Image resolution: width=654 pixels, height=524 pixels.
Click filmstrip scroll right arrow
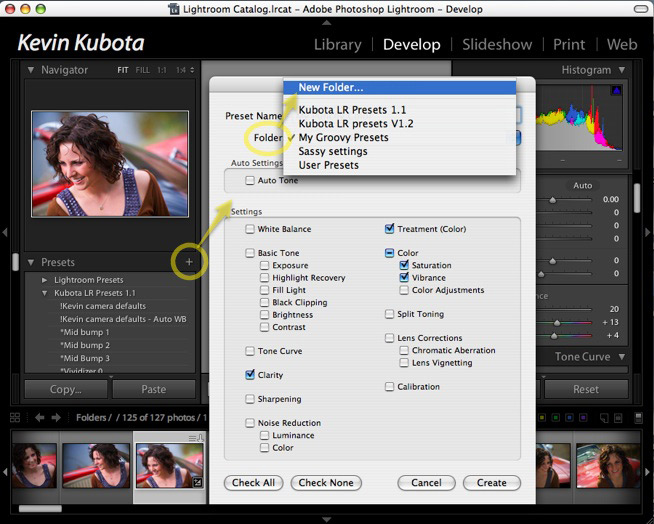pos(648,472)
